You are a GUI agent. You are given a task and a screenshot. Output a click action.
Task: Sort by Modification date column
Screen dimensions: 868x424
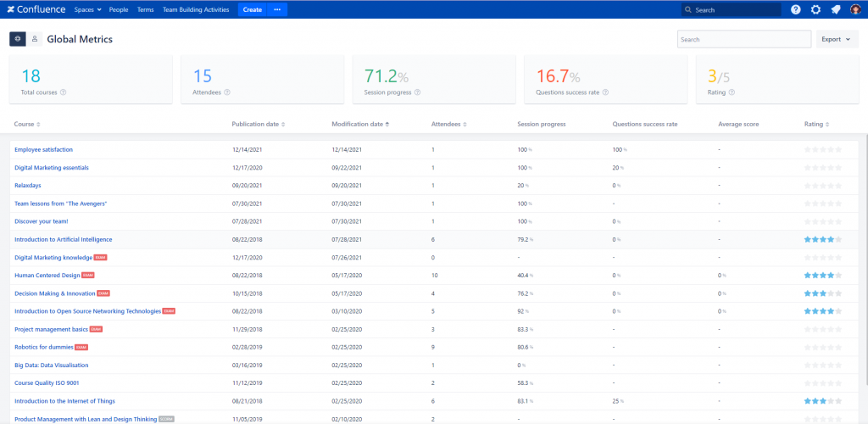pos(359,125)
